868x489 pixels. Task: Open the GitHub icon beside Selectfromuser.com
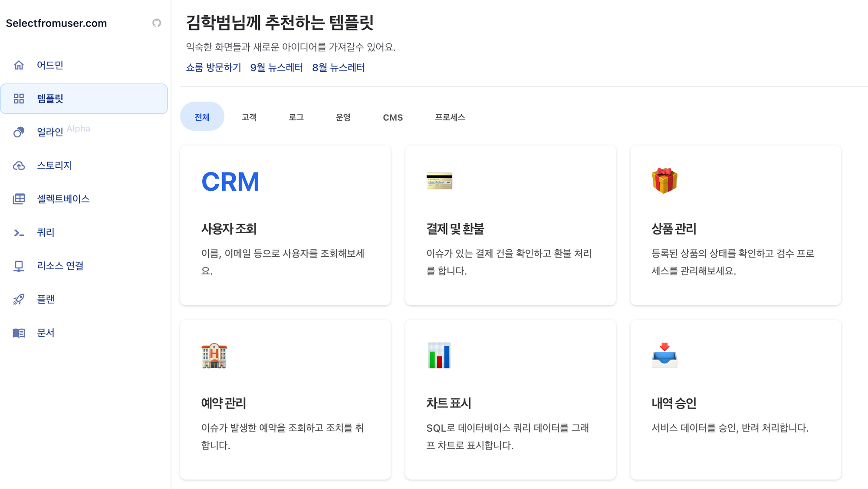point(157,23)
